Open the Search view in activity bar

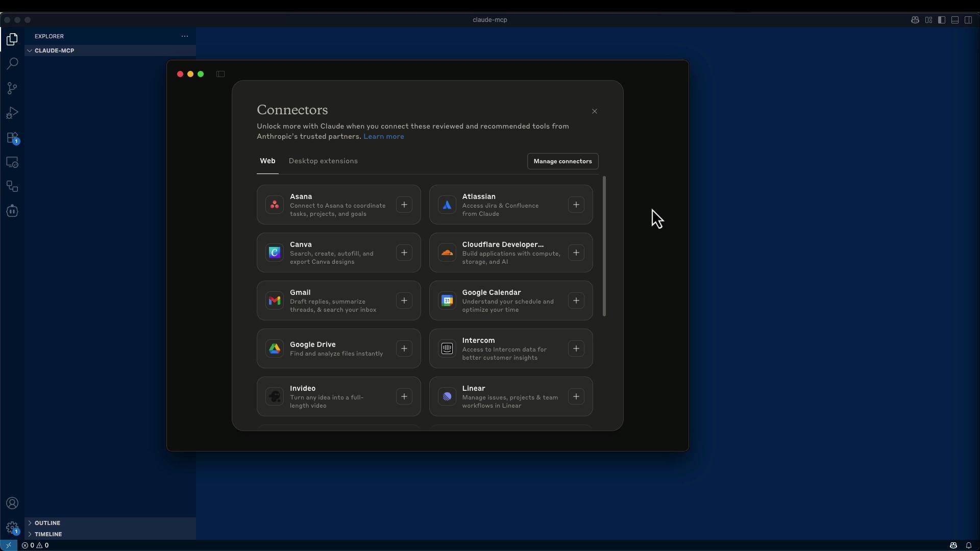(x=12, y=64)
